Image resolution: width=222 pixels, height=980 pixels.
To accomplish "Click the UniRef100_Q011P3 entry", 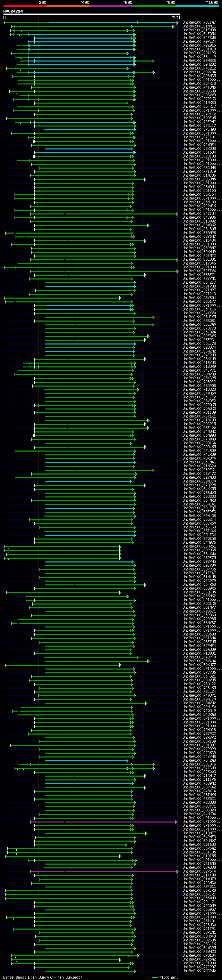I will click(199, 53).
